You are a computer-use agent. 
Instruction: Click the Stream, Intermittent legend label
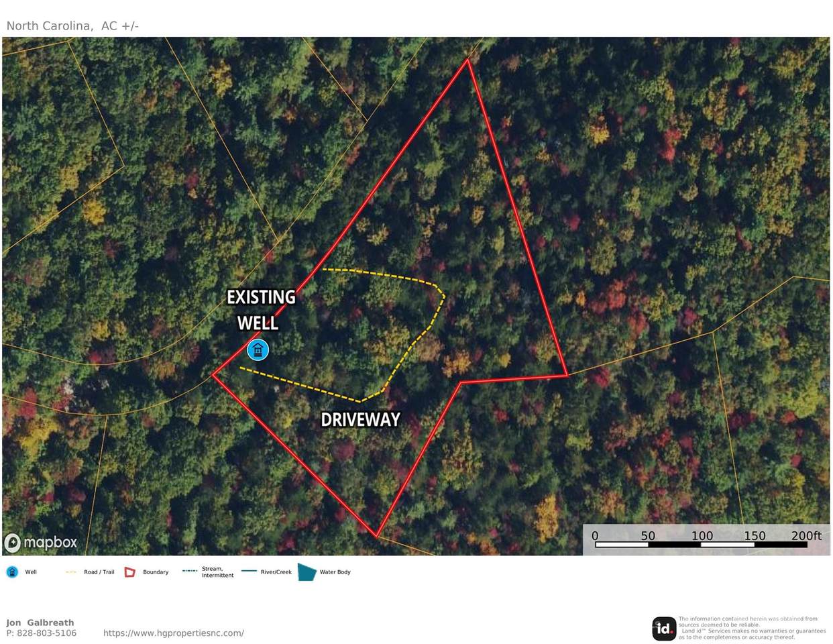click(217, 572)
